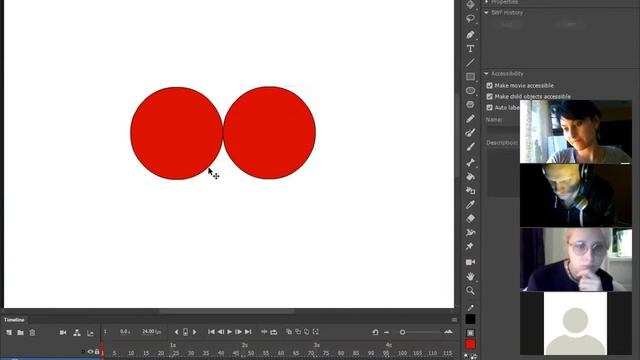This screenshot has width=640, height=360.
Task: Select the Camera tool
Action: point(470,262)
